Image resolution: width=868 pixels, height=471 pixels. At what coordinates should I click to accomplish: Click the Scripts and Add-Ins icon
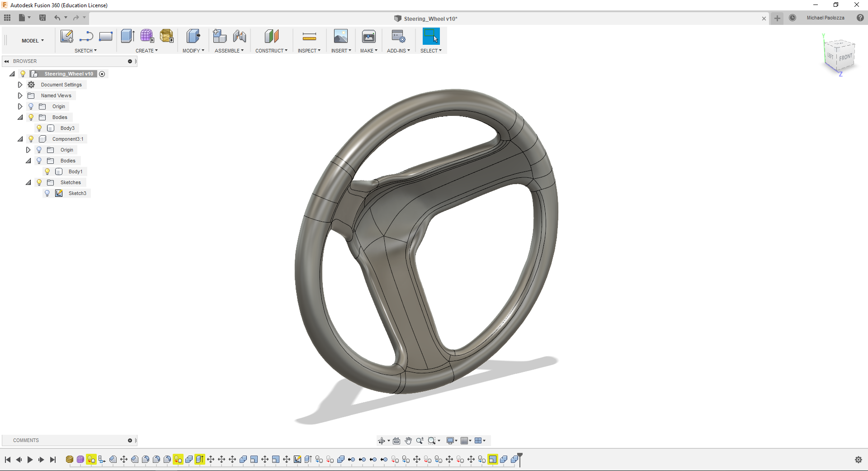tap(398, 37)
